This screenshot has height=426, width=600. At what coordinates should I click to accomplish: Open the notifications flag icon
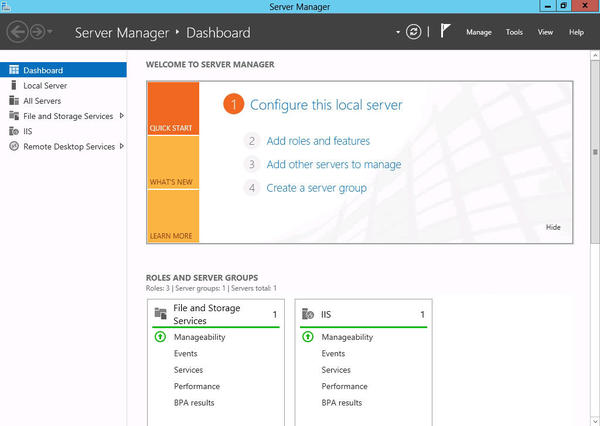[445, 31]
